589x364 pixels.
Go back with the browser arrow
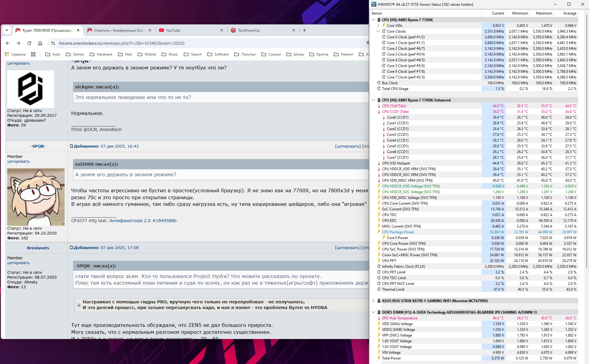click(x=8, y=43)
